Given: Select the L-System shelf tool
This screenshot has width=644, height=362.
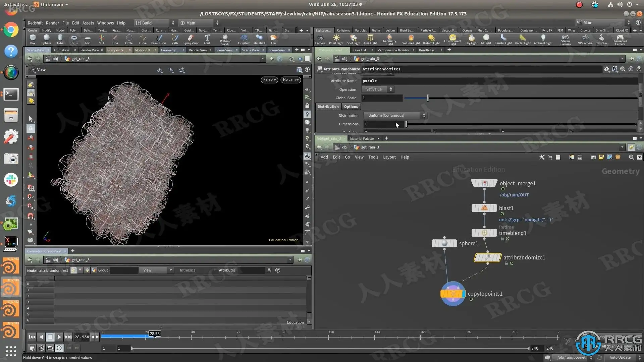Looking at the screenshot, I should coord(244,39).
